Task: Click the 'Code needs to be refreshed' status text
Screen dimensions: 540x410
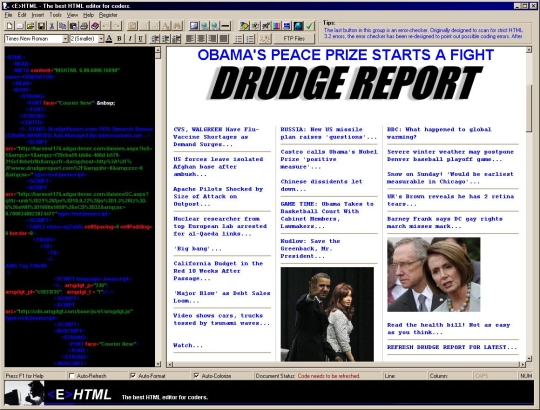Action: (x=329, y=376)
